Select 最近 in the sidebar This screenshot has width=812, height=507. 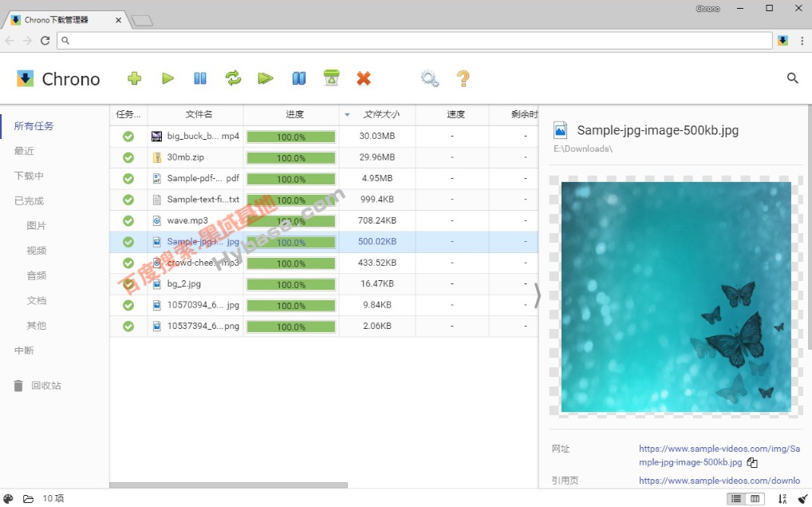coord(24,151)
